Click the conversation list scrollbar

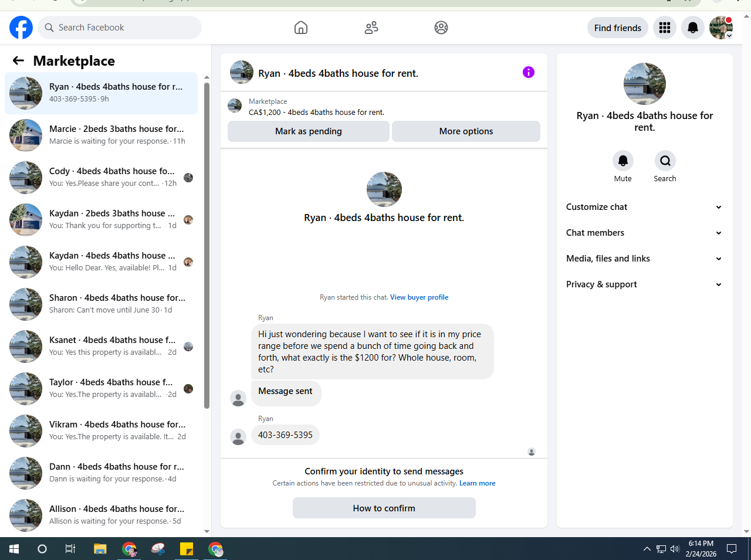click(x=207, y=245)
